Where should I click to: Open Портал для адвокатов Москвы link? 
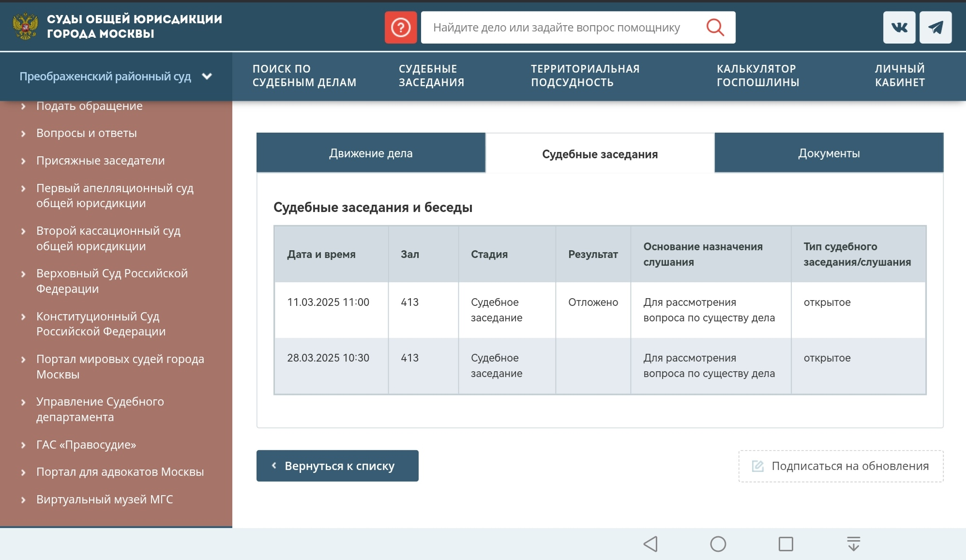coord(120,472)
